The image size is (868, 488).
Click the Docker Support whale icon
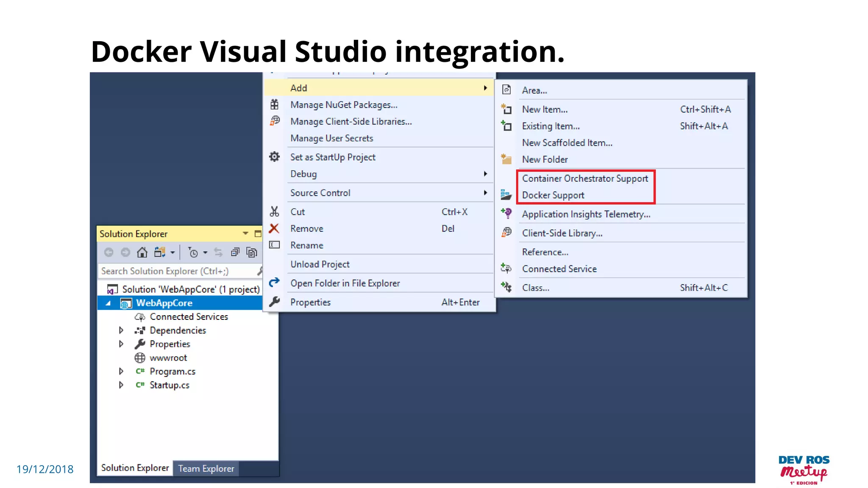tap(506, 195)
